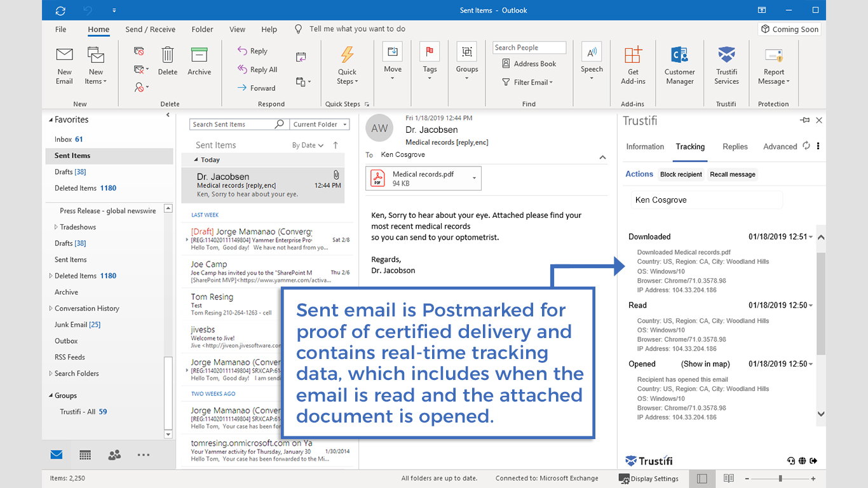The image size is (868, 488).
Task: Delete the selected message
Action: pyautogui.click(x=168, y=62)
